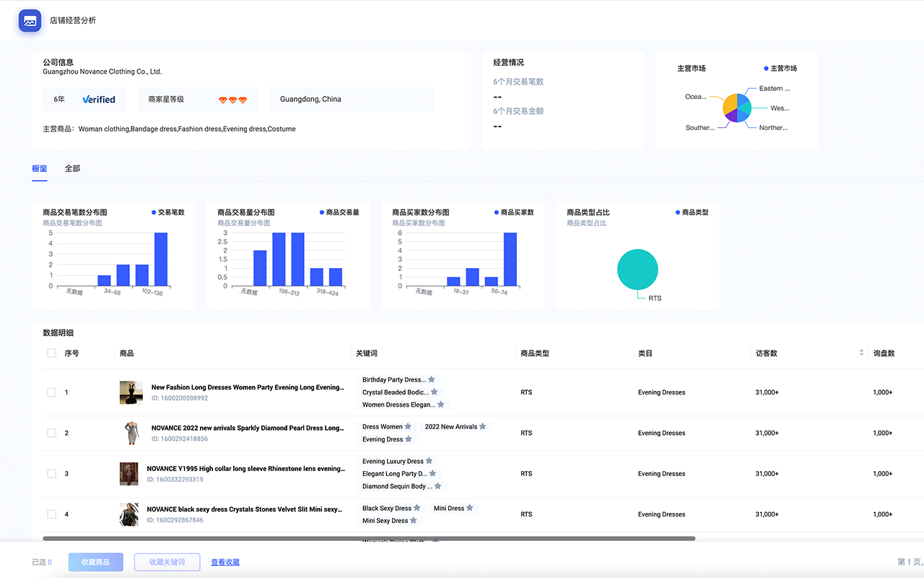Click the purple Southern slice of market pie

731,116
